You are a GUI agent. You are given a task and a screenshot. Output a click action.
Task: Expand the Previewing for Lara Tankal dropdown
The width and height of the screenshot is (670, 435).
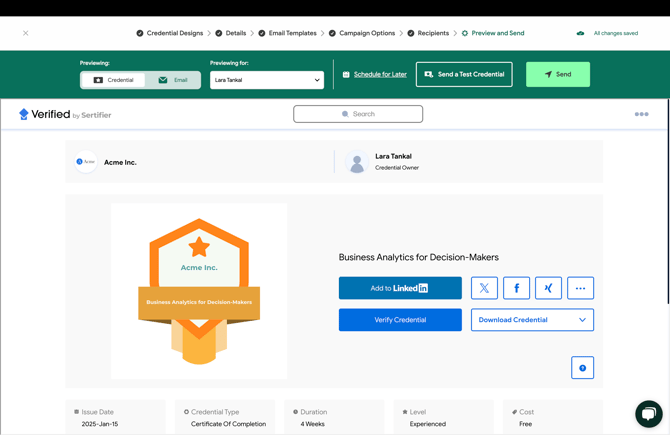267,80
